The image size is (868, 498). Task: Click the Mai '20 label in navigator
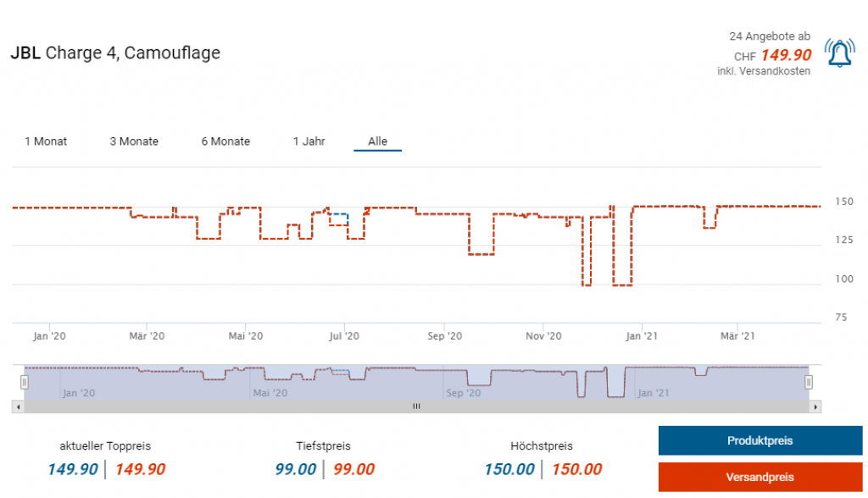point(270,393)
